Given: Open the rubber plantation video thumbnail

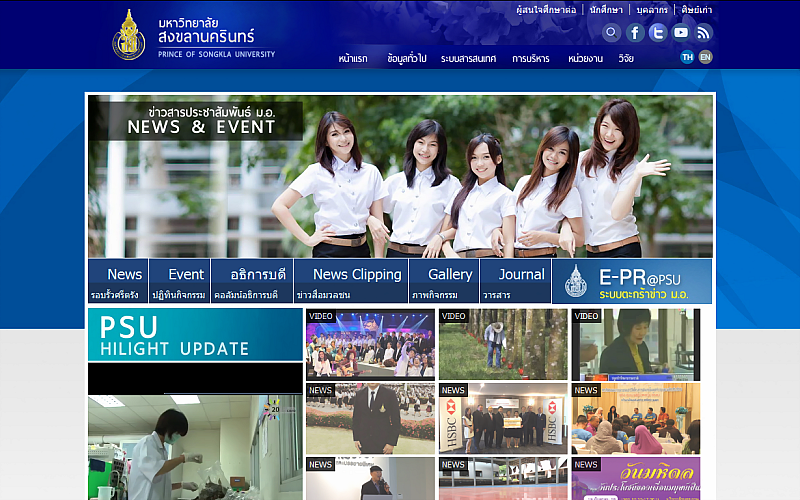Looking at the screenshot, I should point(503,344).
